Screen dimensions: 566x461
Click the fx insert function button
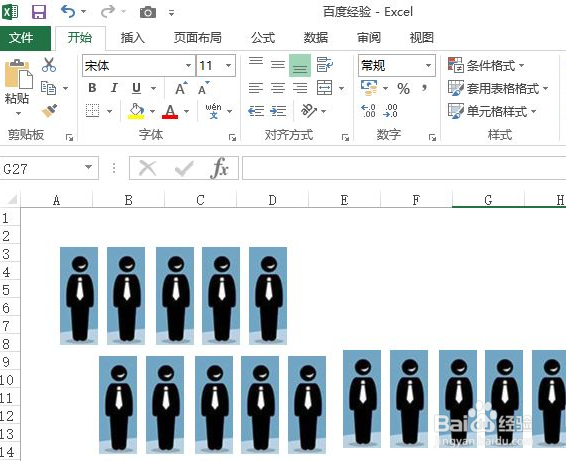click(220, 168)
